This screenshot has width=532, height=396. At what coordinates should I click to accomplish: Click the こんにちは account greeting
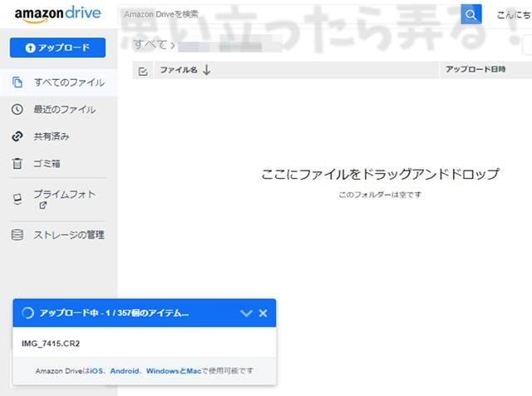tap(514, 15)
